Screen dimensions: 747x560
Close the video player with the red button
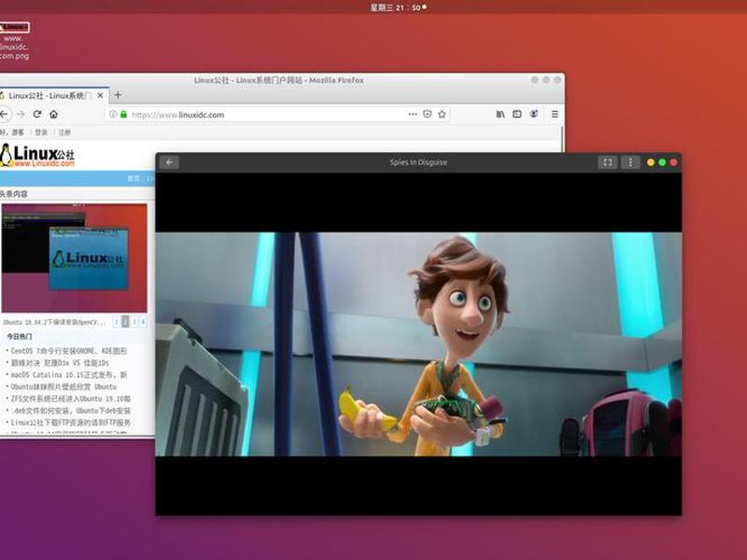tap(673, 162)
